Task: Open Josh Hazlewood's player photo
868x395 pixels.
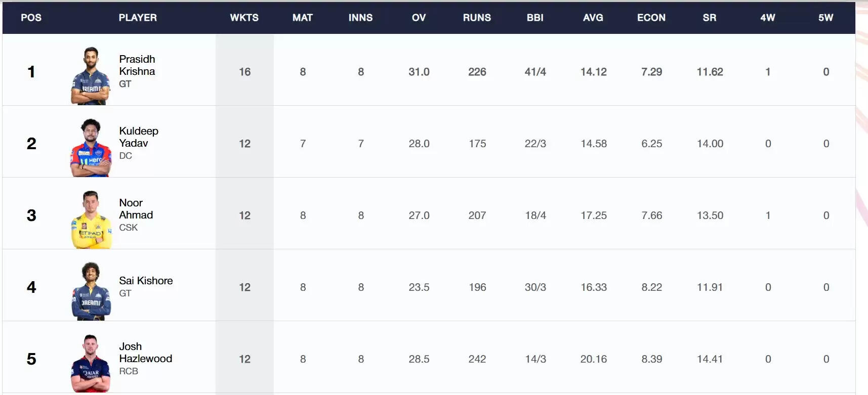Action: pos(91,363)
